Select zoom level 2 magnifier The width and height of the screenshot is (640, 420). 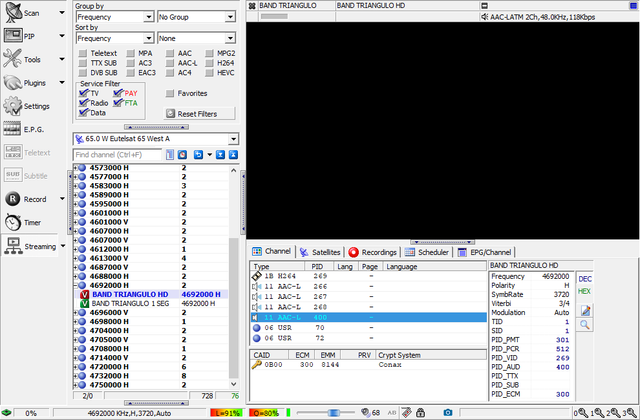[x=613, y=413]
